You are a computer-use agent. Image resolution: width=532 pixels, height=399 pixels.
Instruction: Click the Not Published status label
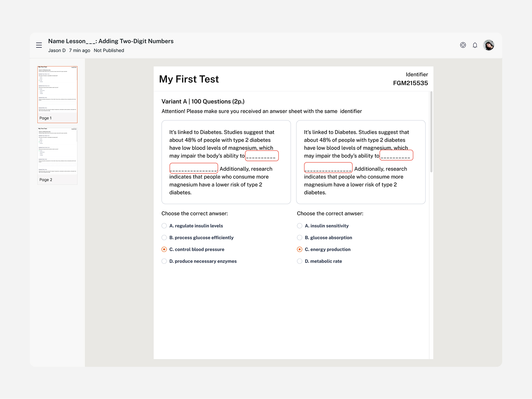point(109,50)
